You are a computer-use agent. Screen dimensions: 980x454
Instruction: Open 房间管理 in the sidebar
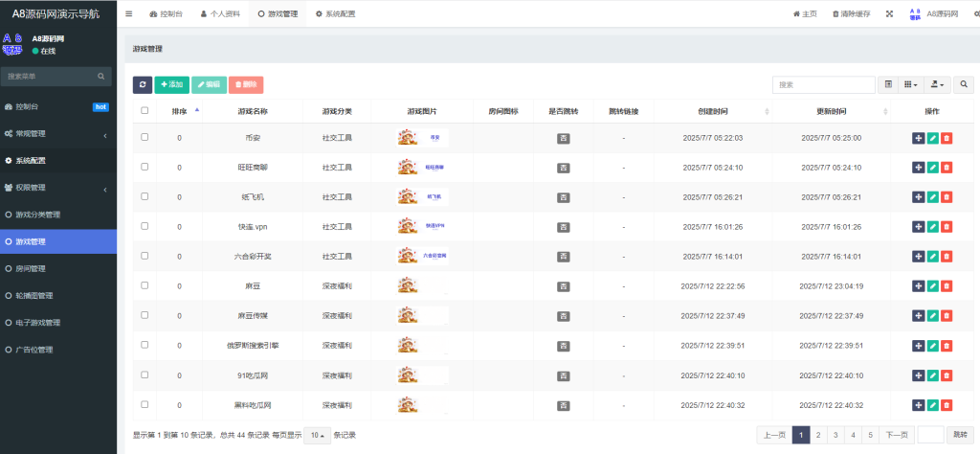coord(58,269)
